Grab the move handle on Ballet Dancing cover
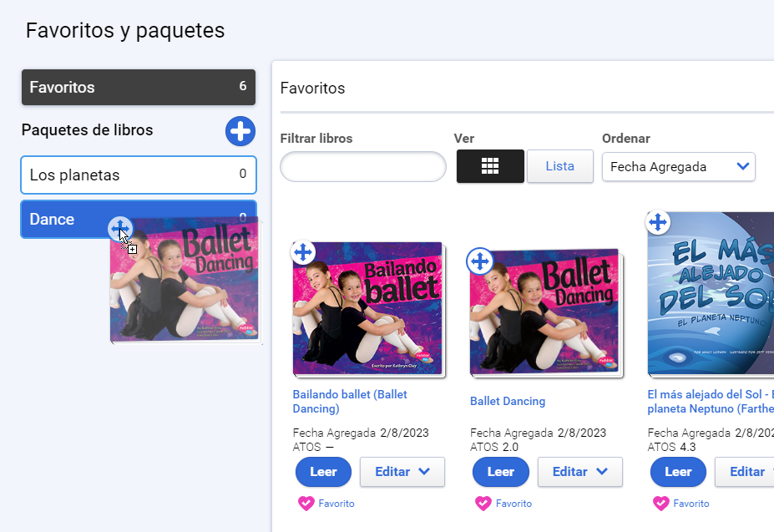The width and height of the screenshot is (774, 532). pyautogui.click(x=480, y=261)
